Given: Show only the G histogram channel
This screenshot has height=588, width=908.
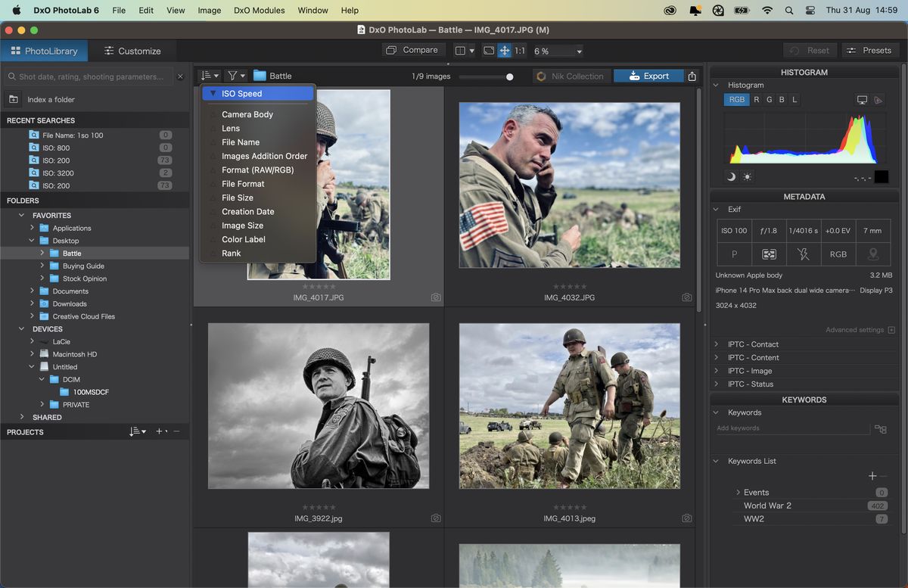Looking at the screenshot, I should tap(769, 100).
